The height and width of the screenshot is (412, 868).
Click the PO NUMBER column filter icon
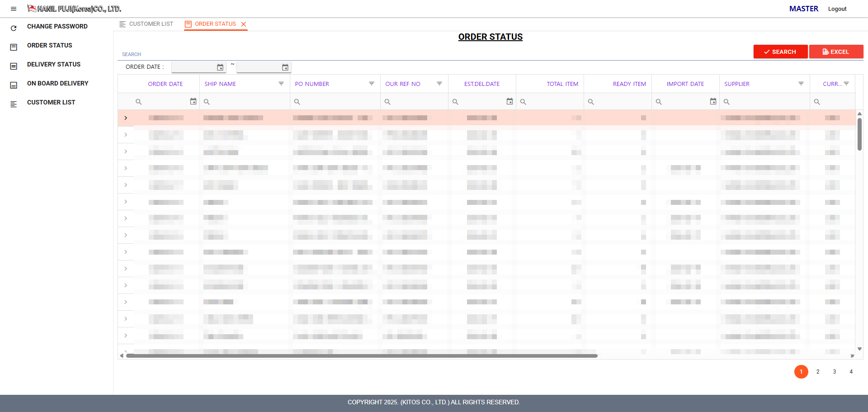point(372,84)
